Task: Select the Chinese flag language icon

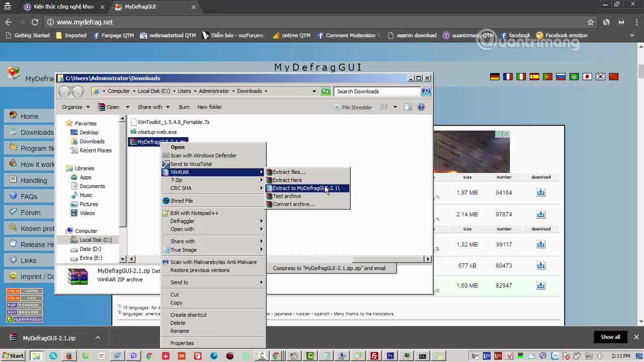Action: coord(613,76)
